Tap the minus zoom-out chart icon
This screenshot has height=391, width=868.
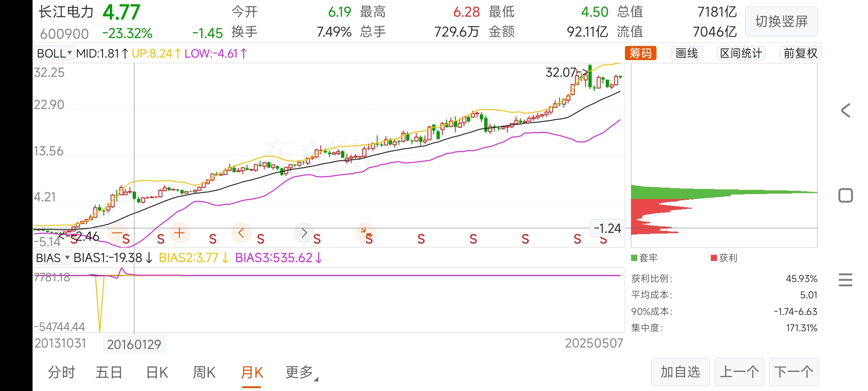pos(117,232)
